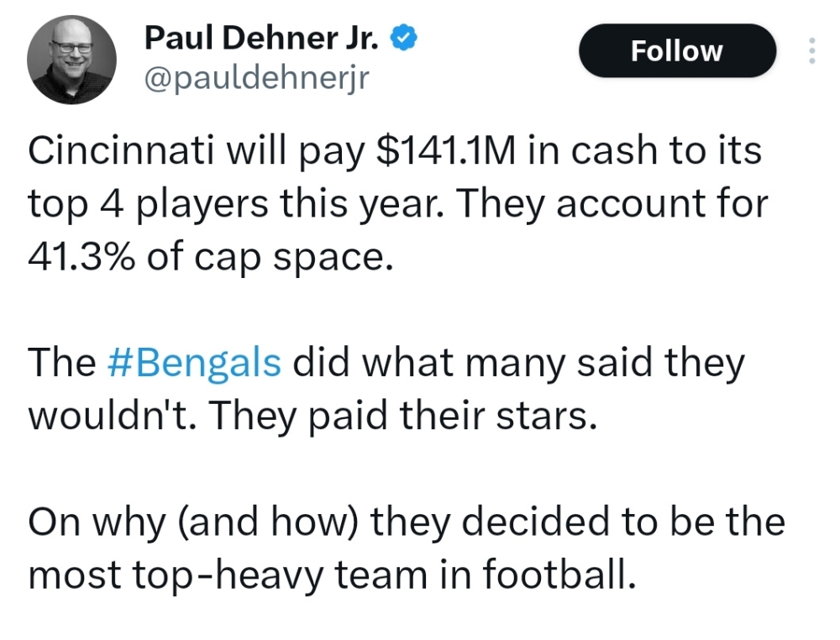Open the #Bengals hashtag link

(195, 363)
